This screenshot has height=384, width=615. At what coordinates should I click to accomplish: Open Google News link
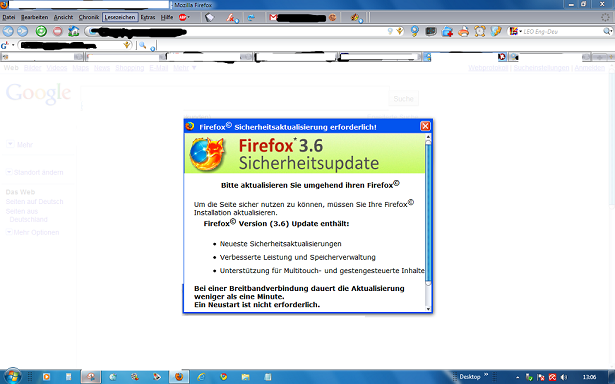click(x=102, y=68)
